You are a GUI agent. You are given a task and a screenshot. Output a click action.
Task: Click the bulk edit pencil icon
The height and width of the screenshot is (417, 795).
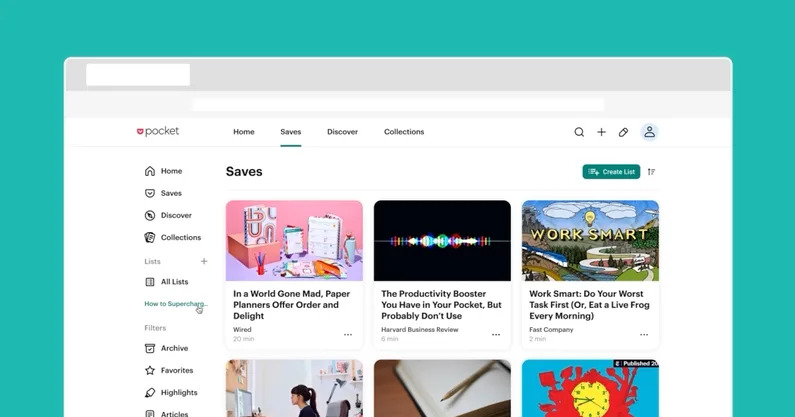[624, 132]
